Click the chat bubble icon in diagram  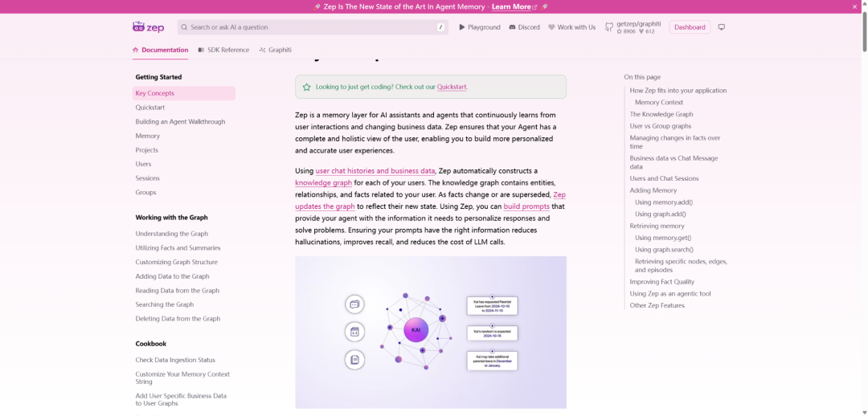355,304
